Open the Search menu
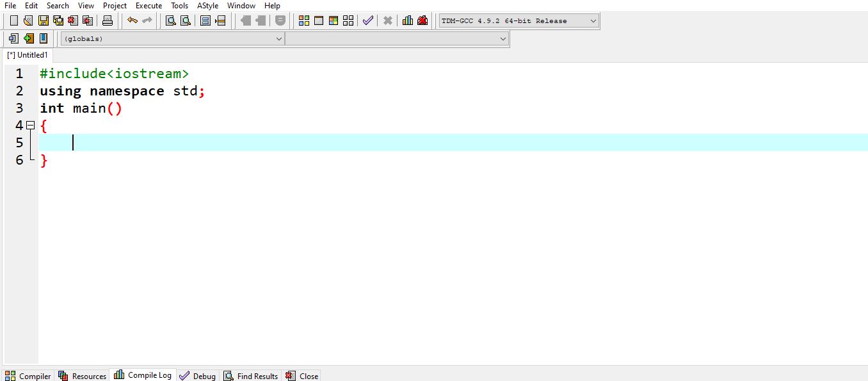 (x=58, y=6)
